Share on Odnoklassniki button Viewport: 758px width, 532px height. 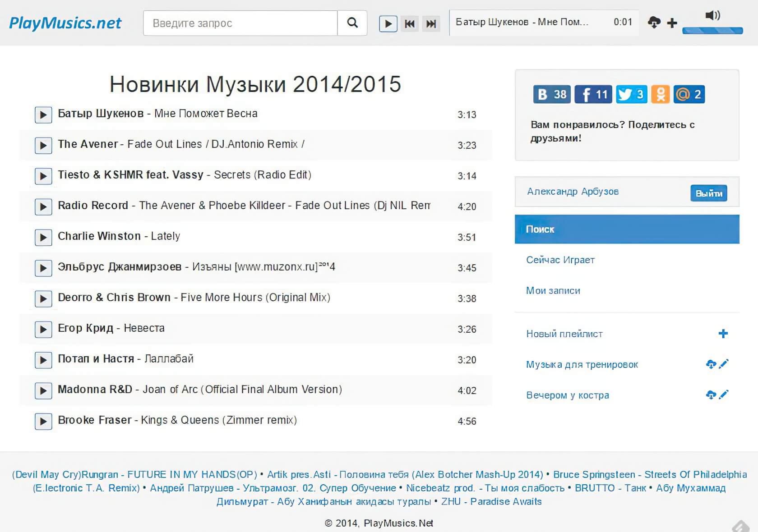pyautogui.click(x=660, y=94)
